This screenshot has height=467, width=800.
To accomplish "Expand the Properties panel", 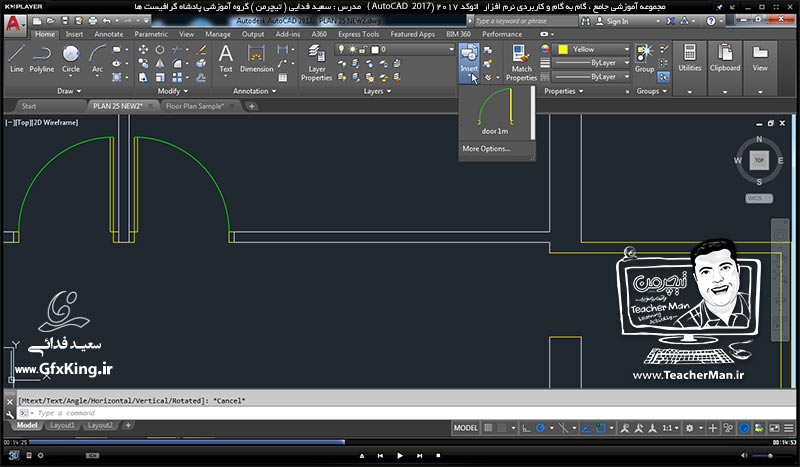I will point(563,91).
